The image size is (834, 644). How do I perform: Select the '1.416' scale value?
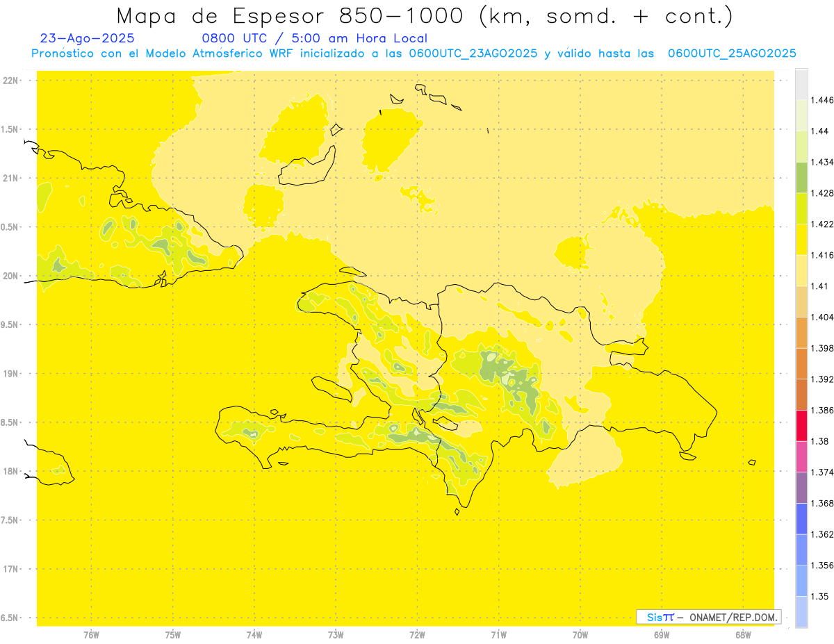(x=822, y=255)
